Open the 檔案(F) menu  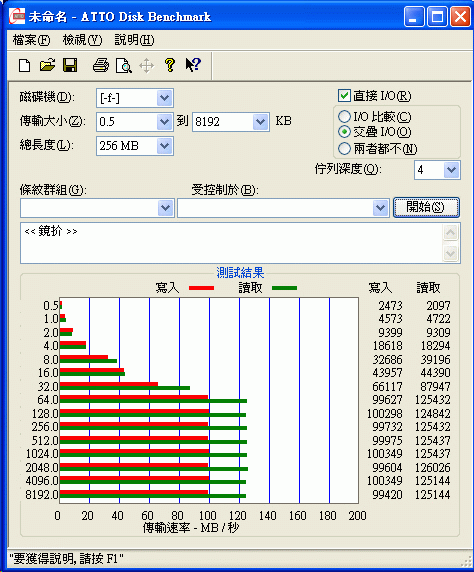tap(31, 40)
